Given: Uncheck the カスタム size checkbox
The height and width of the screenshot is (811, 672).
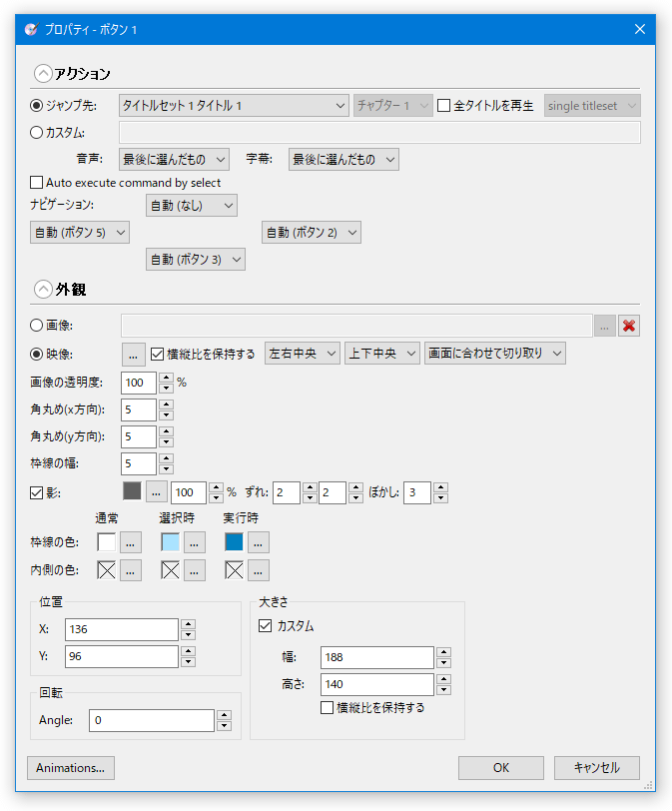Looking at the screenshot, I should point(266,626).
